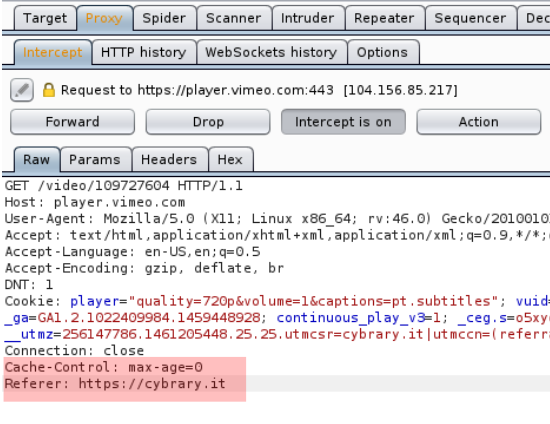Drop the intercepted request
The width and height of the screenshot is (550, 424).
208,122
